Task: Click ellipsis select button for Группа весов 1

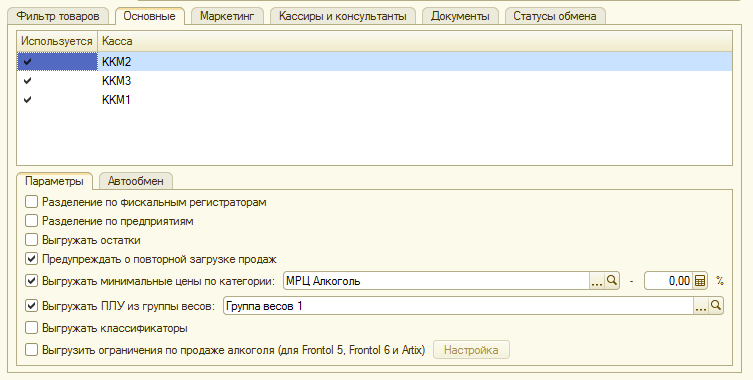Action: [x=701, y=306]
